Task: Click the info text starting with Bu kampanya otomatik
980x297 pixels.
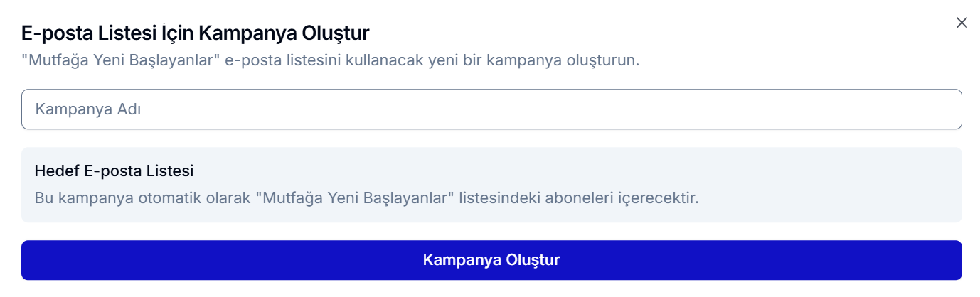Action: click(x=366, y=198)
